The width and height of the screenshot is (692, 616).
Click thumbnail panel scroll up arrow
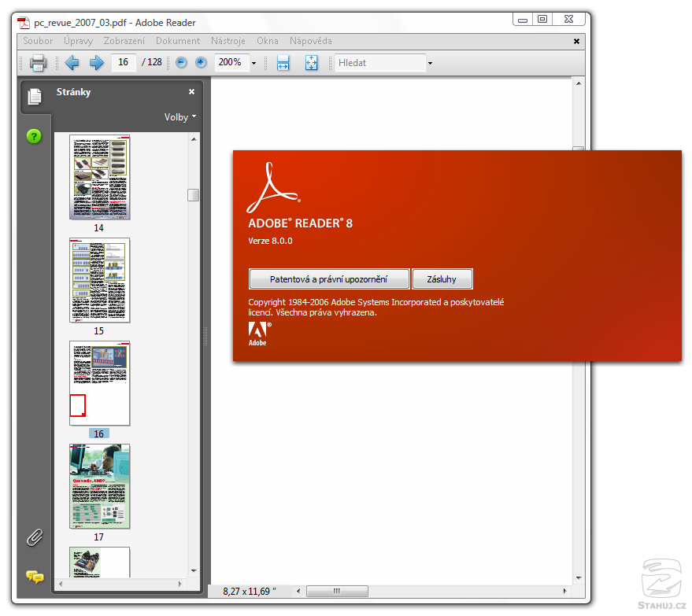[194, 139]
